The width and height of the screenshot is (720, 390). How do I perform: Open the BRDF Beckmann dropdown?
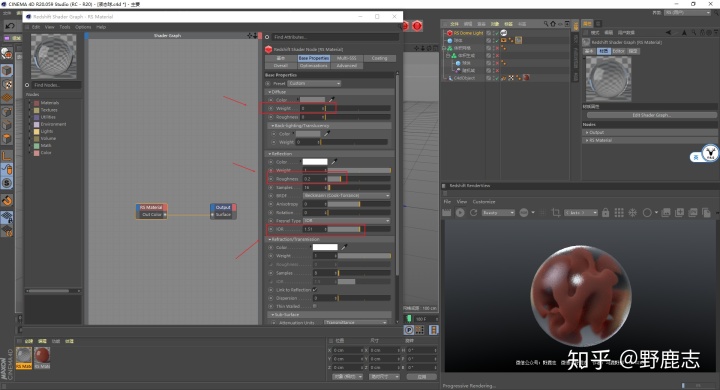(x=347, y=195)
